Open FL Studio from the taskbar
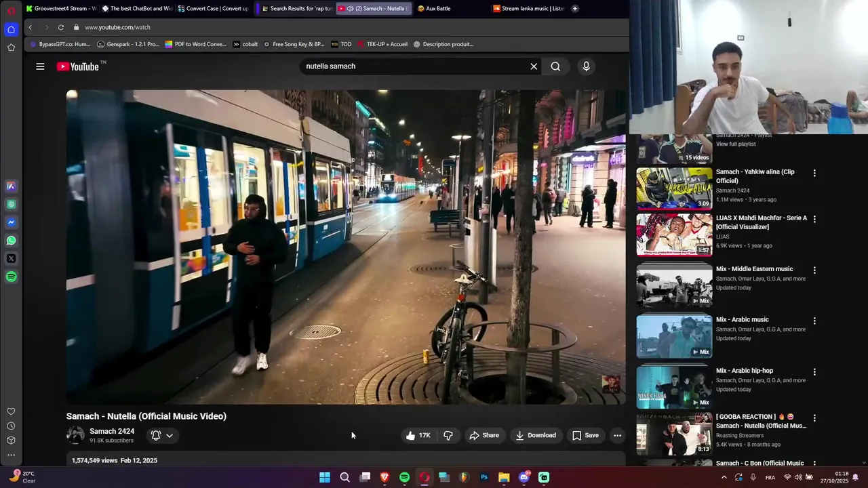The image size is (868, 488). tap(464, 477)
